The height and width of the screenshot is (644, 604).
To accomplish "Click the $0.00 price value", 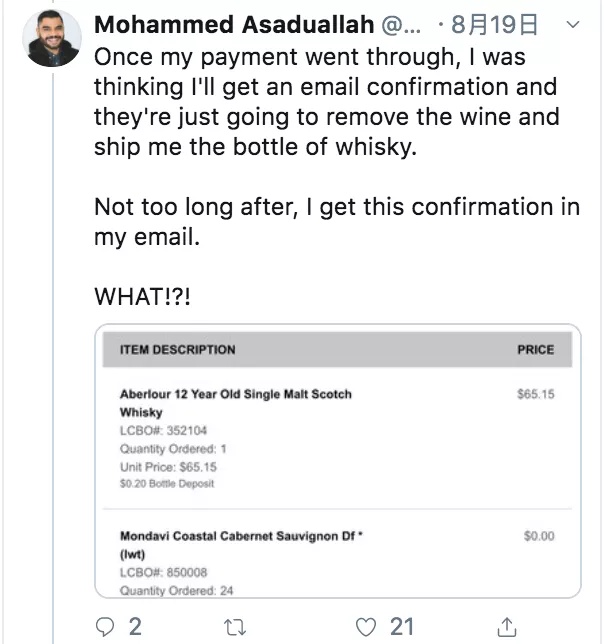I will (538, 536).
